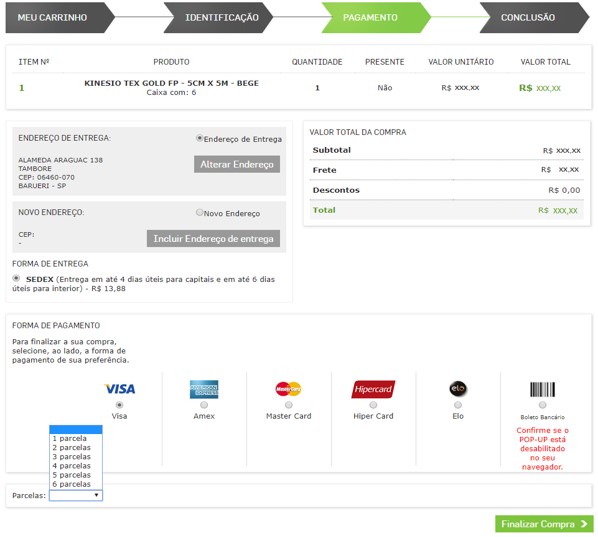Select the Elo payment radio button
598x537 pixels.
coord(458,405)
